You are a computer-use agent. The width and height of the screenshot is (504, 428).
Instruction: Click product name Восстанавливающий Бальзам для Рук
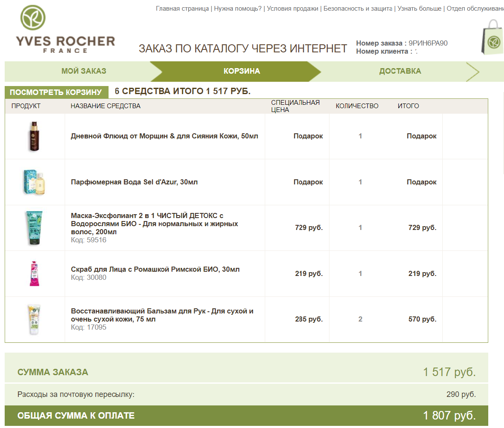(x=162, y=315)
